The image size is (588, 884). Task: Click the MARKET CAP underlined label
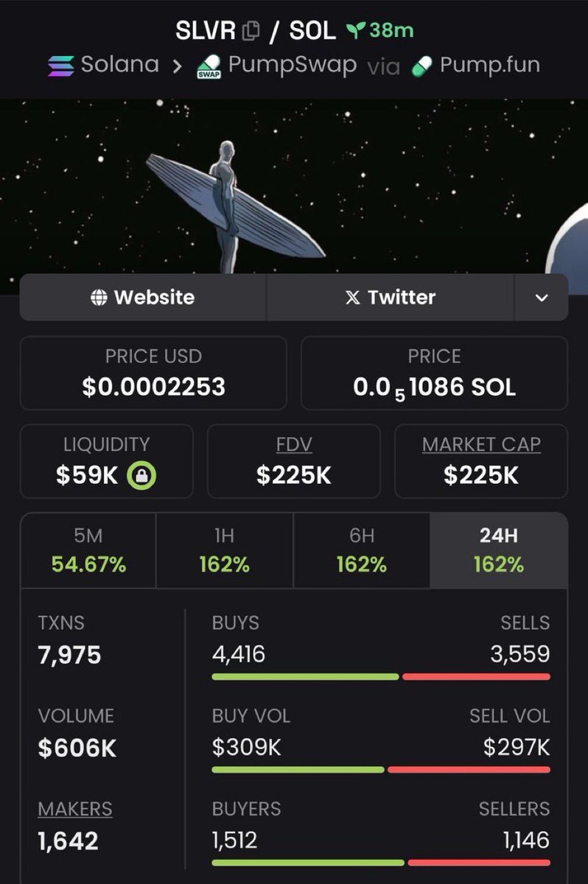tap(481, 445)
